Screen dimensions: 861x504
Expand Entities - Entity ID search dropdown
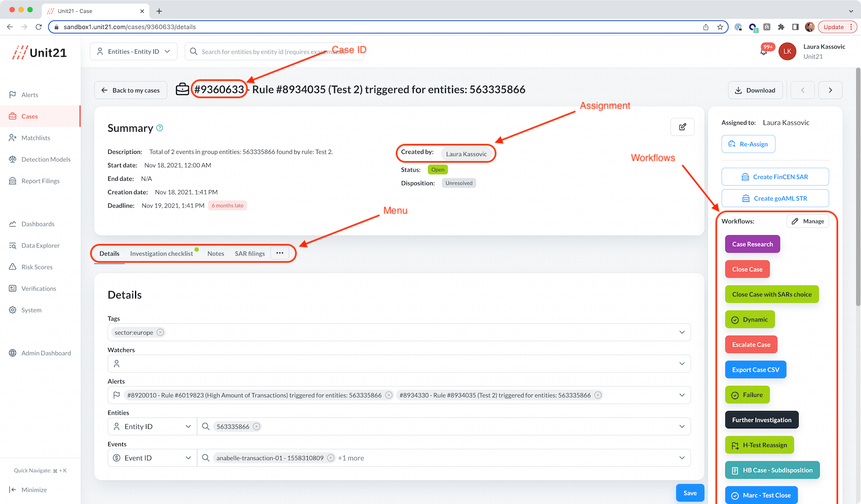point(133,52)
